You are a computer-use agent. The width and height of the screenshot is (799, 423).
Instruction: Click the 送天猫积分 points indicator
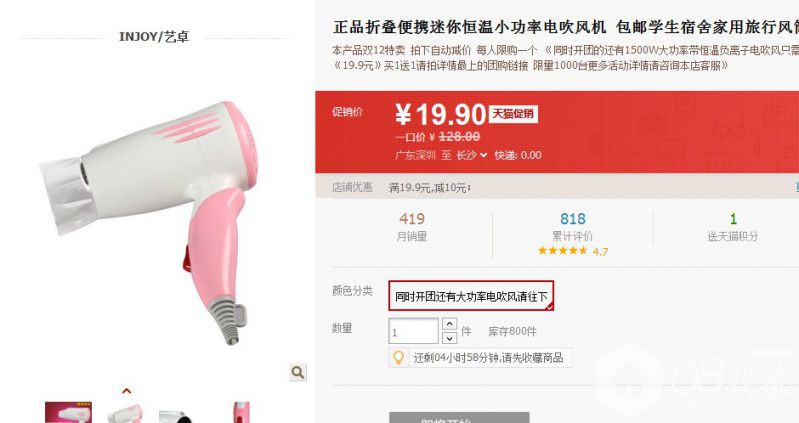(x=732, y=226)
